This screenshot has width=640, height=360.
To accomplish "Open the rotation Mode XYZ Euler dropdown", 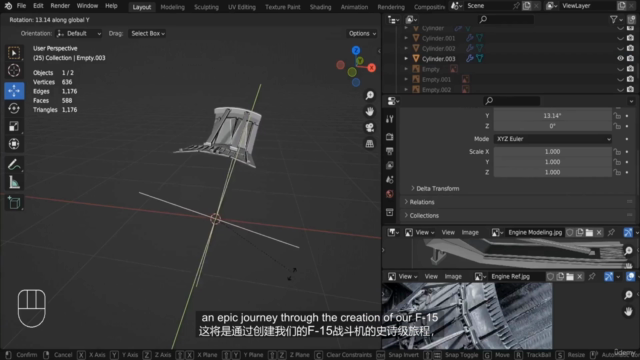I will 553,139.
